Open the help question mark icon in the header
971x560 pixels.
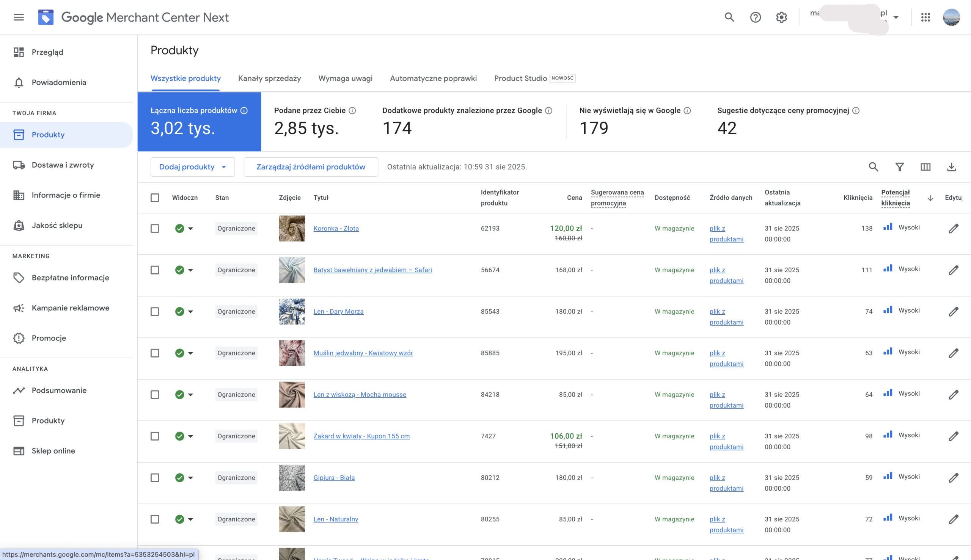755,17
